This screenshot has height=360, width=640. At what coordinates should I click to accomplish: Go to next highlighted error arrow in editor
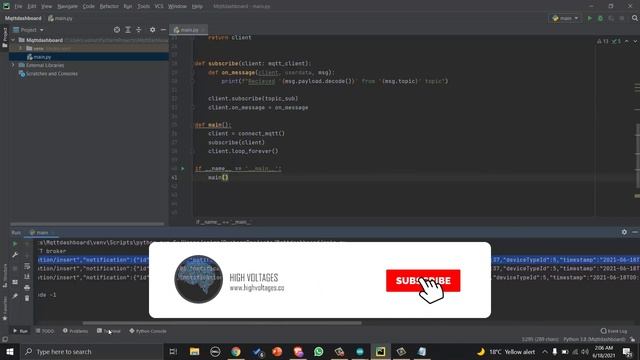(635, 41)
